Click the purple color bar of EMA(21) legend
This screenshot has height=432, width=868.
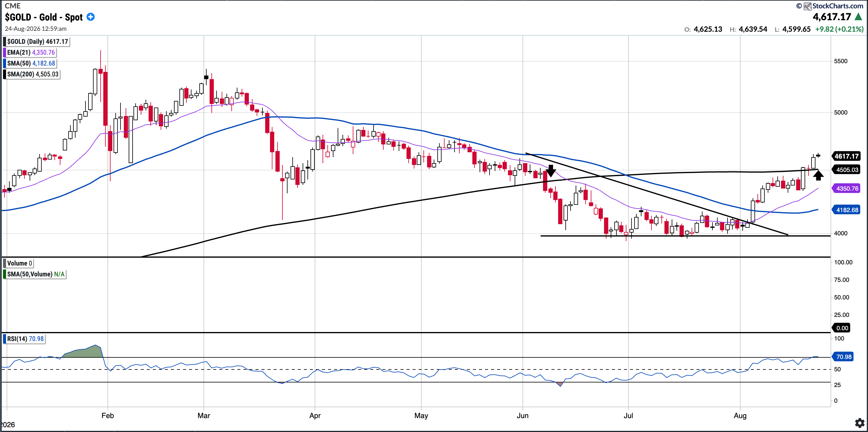pos(5,52)
